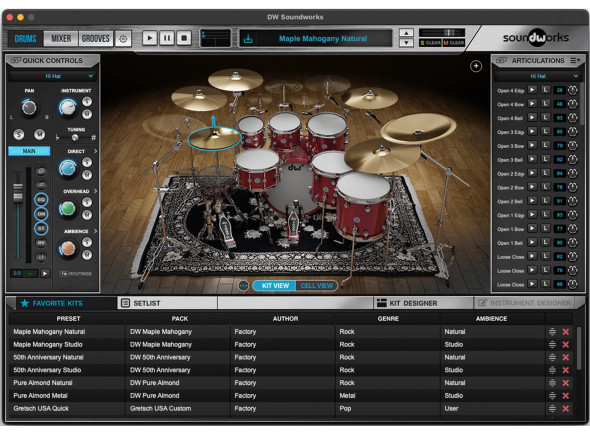Click the L learn button for Open 2 Edge
590x434 pixels.
pyautogui.click(x=545, y=173)
